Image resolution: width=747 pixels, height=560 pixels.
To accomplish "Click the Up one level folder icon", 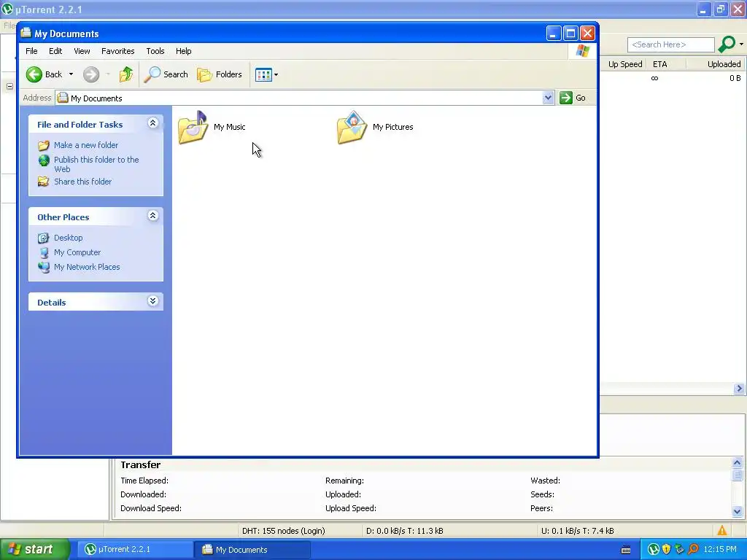I will 126,74.
